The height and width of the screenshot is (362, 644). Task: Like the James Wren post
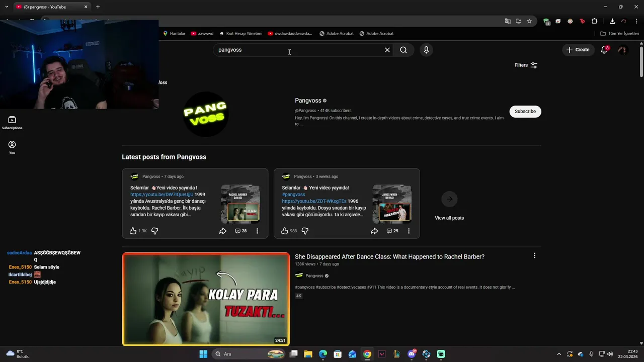point(285,231)
